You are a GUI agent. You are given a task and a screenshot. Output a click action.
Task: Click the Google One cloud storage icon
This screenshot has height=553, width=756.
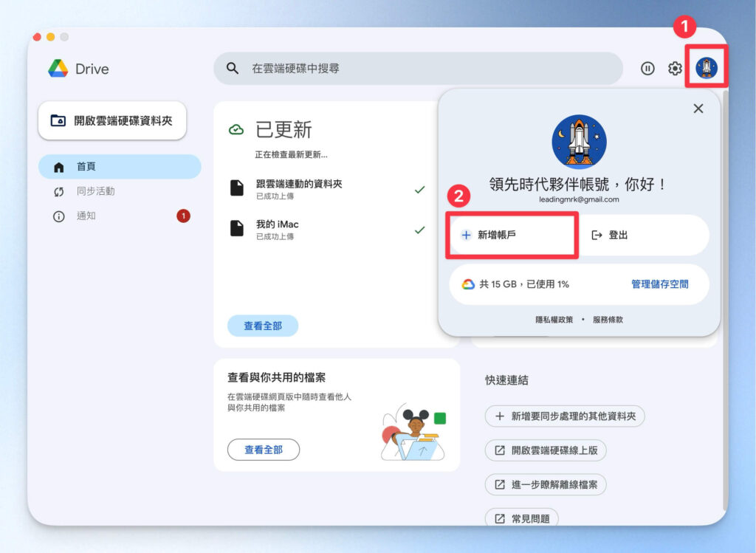[x=468, y=284]
